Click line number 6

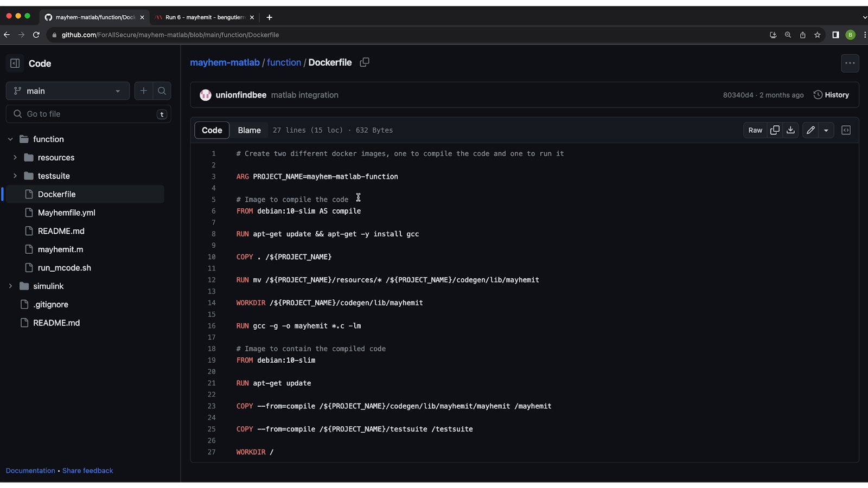(214, 211)
